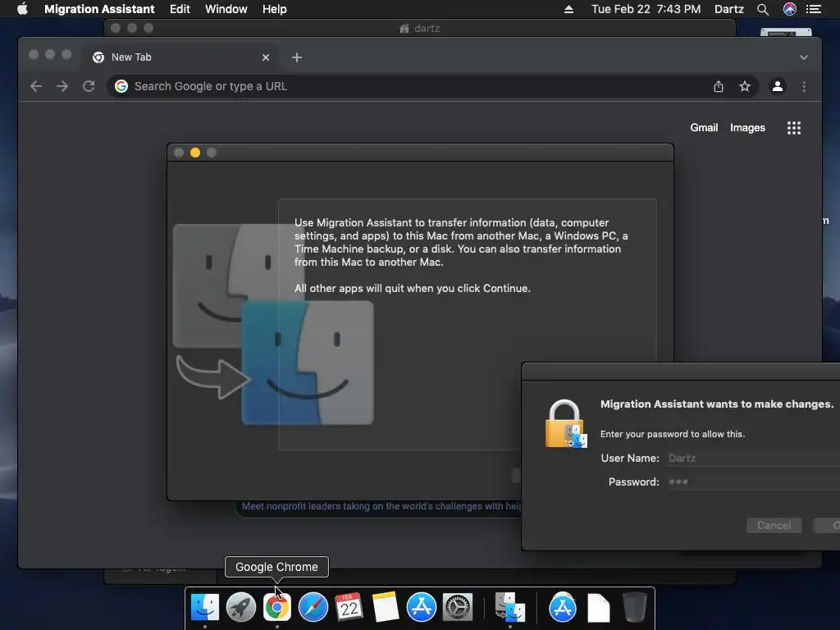Viewport: 840px width, 630px height.
Task: Cancel the password prompt
Action: [774, 526]
